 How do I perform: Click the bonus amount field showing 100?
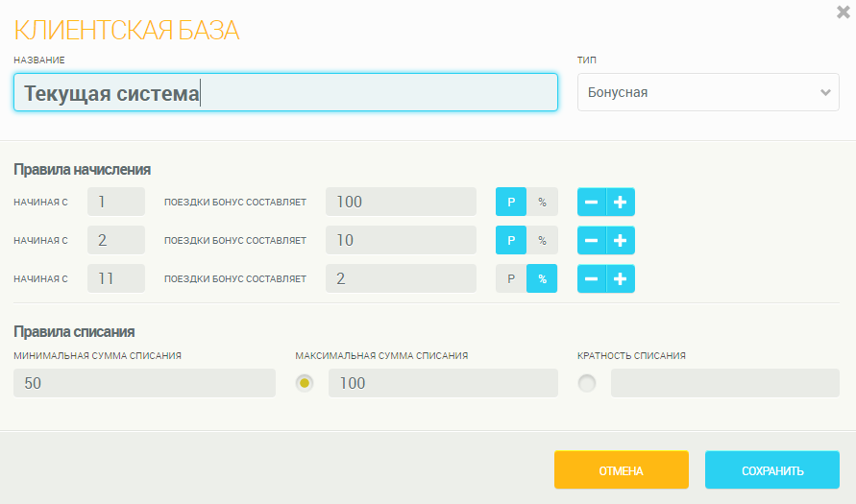(401, 202)
